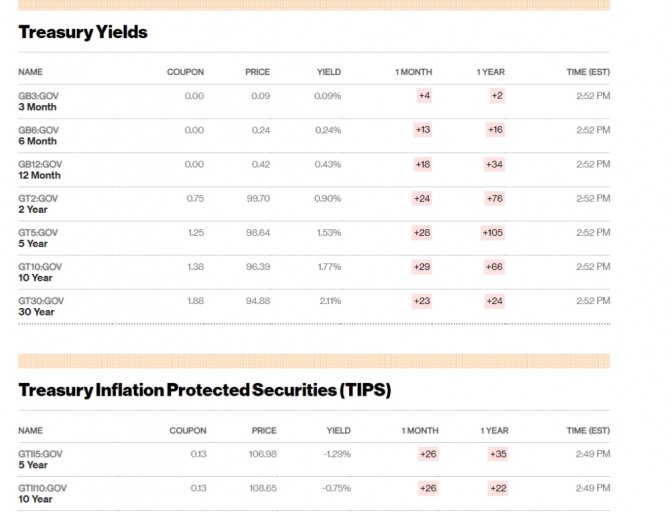Click the +35 one-year TIPS change badge
Image resolution: width=670 pixels, height=513 pixels.
click(497, 454)
